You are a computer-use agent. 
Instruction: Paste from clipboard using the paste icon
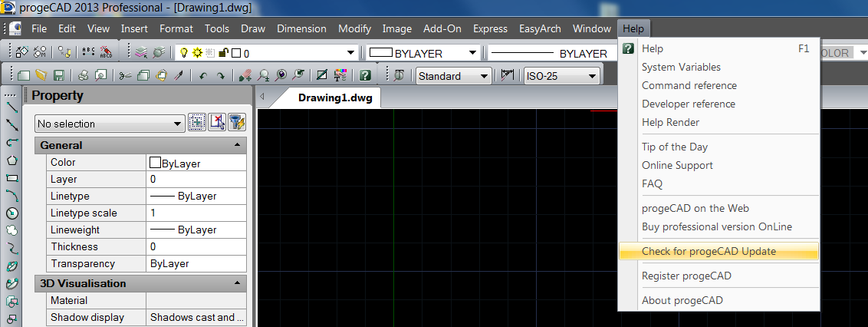161,75
